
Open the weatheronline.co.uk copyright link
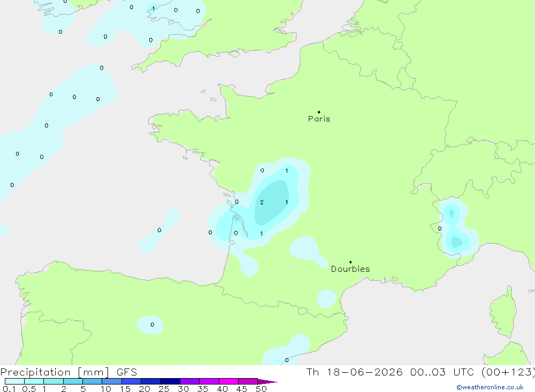point(490,387)
